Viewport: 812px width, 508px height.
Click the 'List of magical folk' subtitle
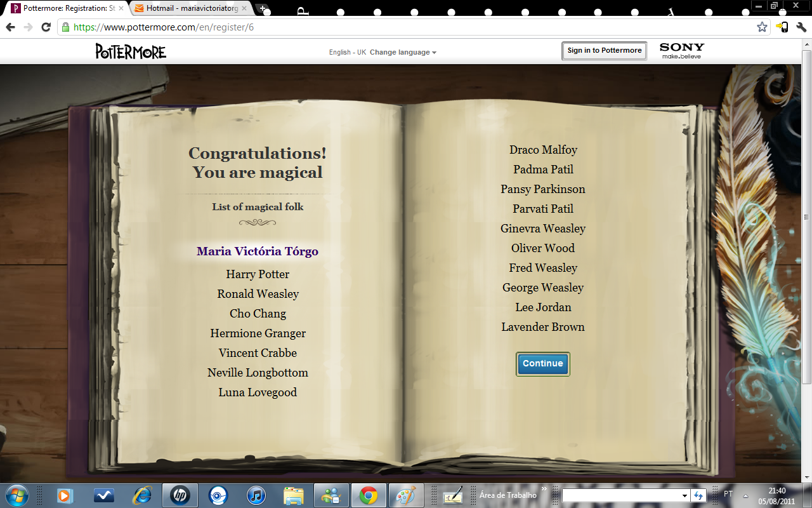tap(258, 207)
